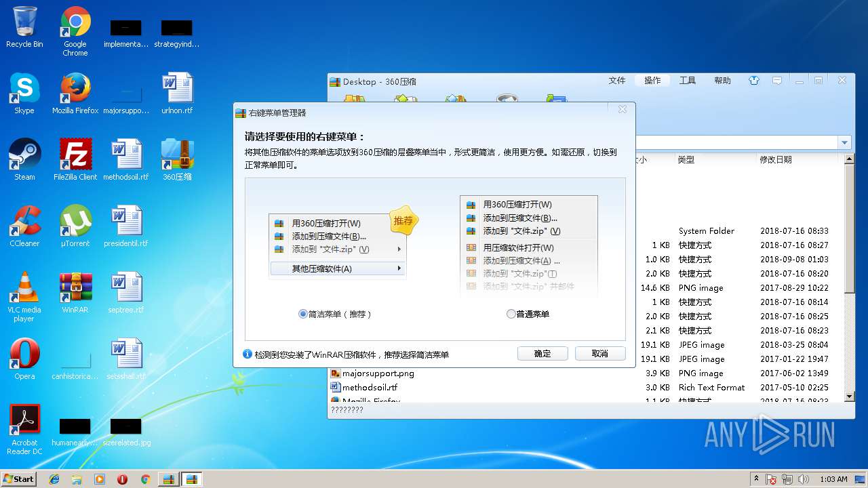Launch FileZilla Client from desktop
868x488 pixels.
(75, 160)
